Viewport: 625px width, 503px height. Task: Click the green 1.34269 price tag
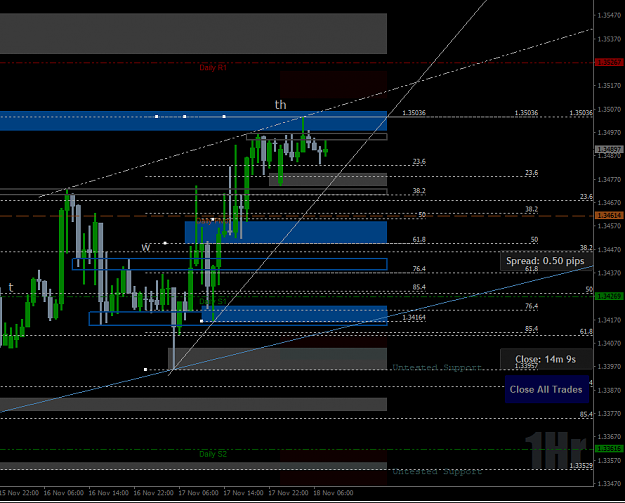pos(609,296)
